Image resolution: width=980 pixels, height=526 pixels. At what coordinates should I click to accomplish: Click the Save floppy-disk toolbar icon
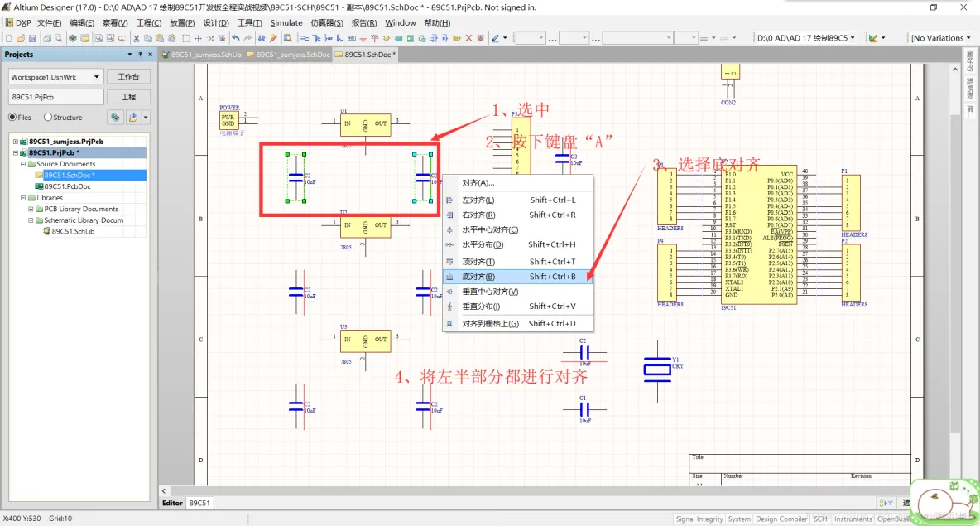[x=32, y=38]
